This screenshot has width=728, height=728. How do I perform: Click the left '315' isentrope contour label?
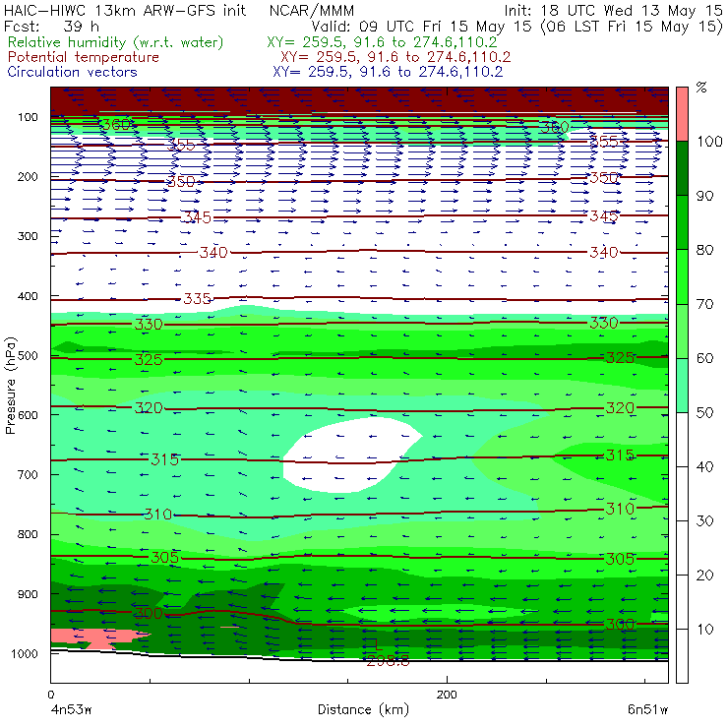click(164, 459)
